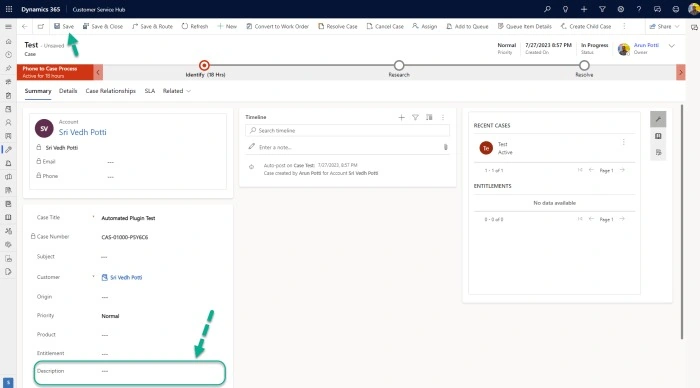This screenshot has height=388, width=700.
Task: Open Sri Vedh Potti account link
Action: (x=83, y=132)
